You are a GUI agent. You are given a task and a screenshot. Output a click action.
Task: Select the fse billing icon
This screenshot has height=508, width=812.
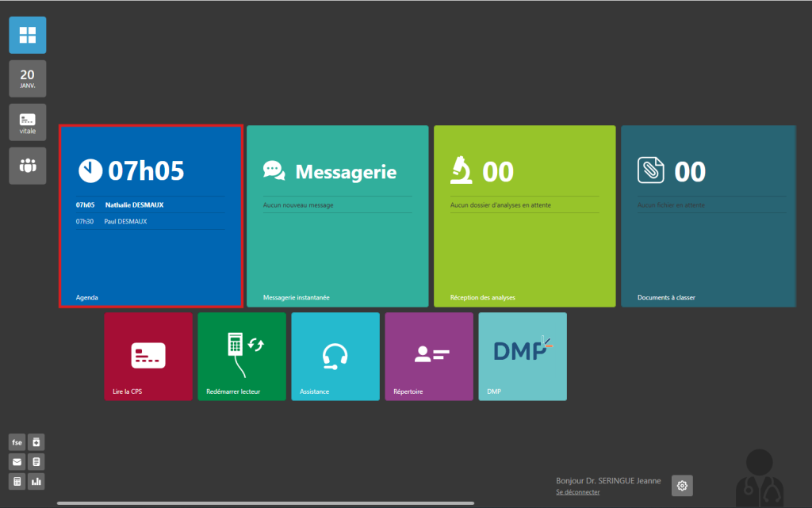point(17,442)
